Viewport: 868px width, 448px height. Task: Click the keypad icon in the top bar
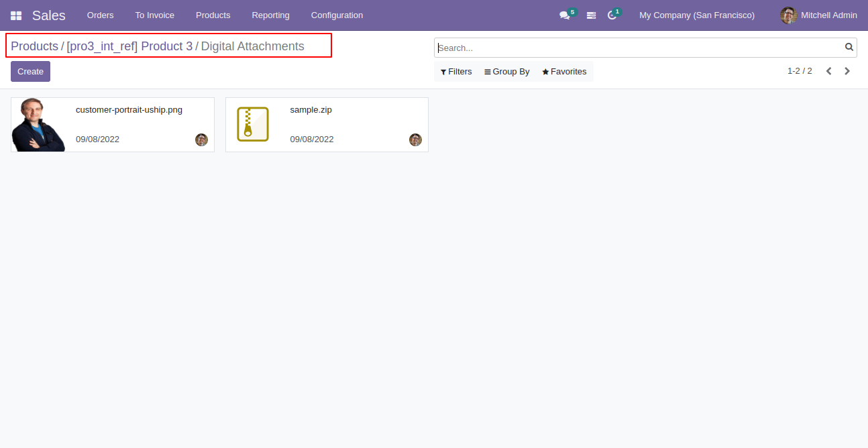tap(591, 15)
